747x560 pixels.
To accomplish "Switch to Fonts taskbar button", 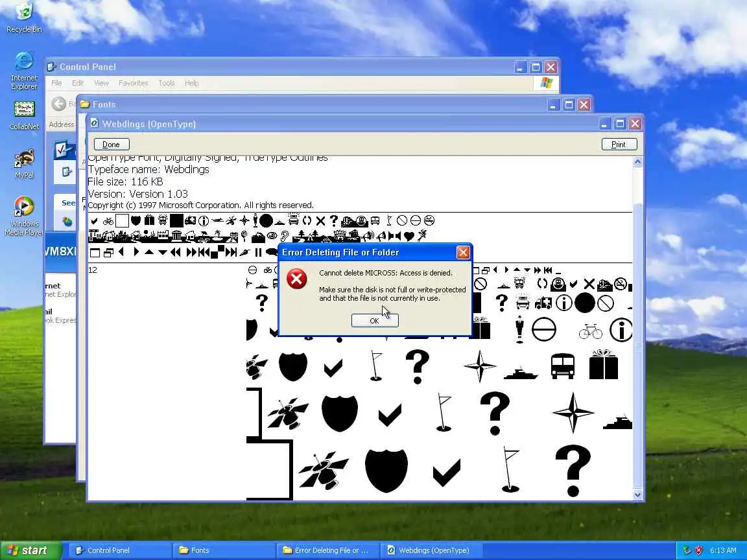I will tap(223, 550).
